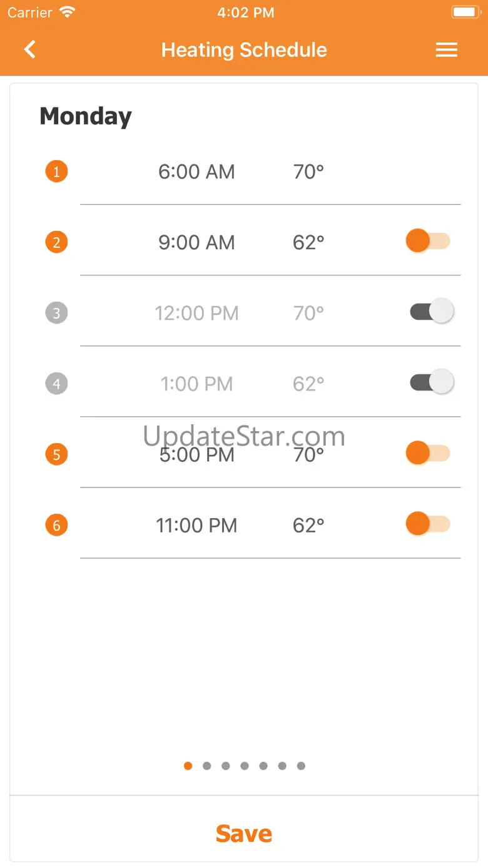Edit the 70° temperature for 5:00 PM
The image size is (488, 868).
[308, 454]
